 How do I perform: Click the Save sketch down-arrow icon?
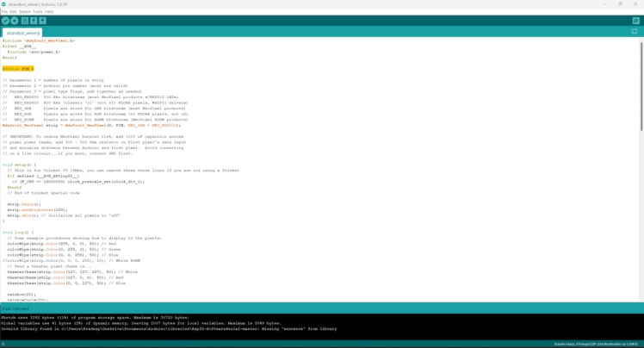[x=42, y=21]
